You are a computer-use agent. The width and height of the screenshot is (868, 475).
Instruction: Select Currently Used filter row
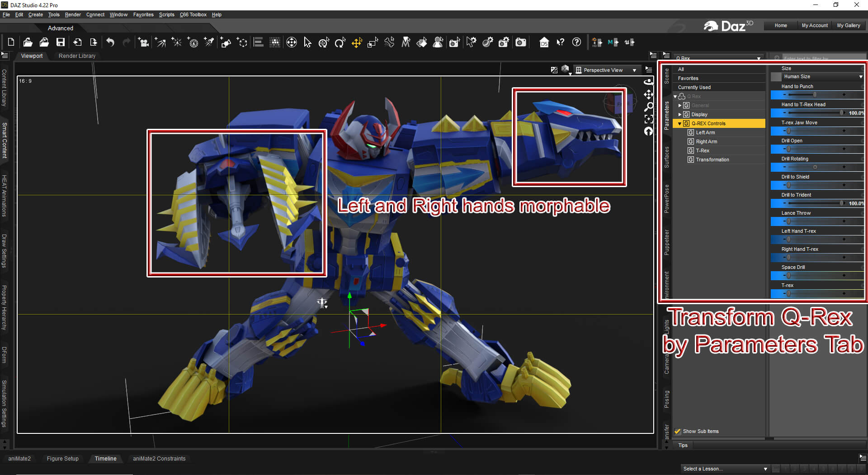pos(719,87)
